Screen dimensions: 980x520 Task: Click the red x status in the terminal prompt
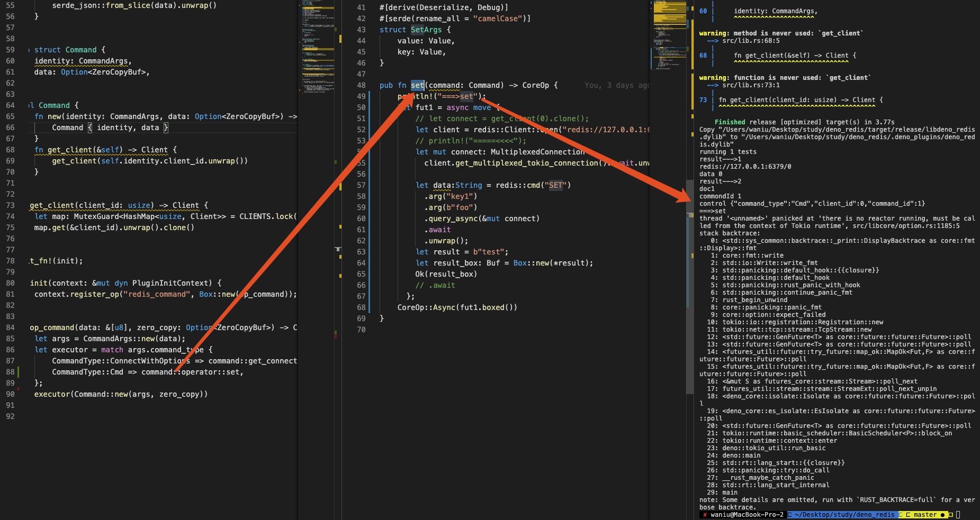coord(705,515)
